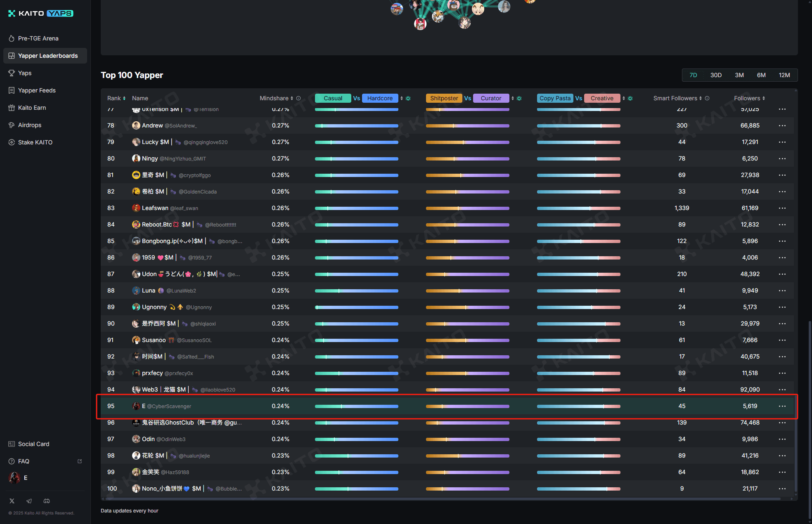The height and width of the screenshot is (524, 812).
Task: Sort by Followers column arrows
Action: click(x=764, y=98)
